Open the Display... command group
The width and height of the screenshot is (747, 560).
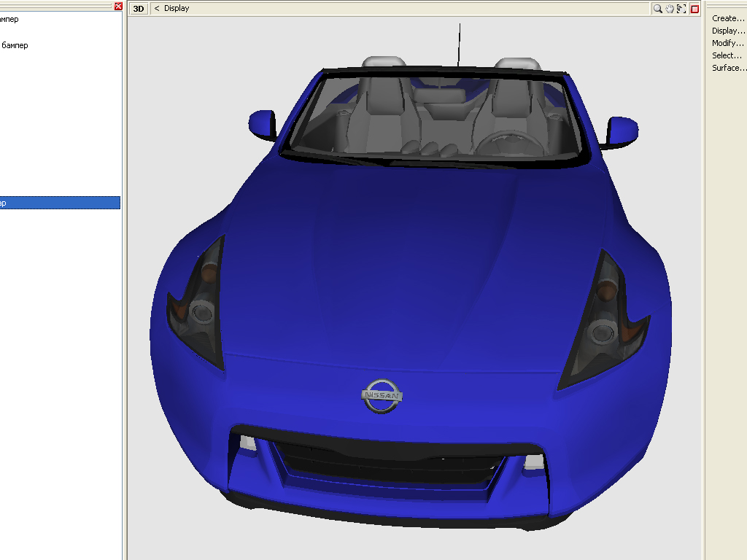727,31
